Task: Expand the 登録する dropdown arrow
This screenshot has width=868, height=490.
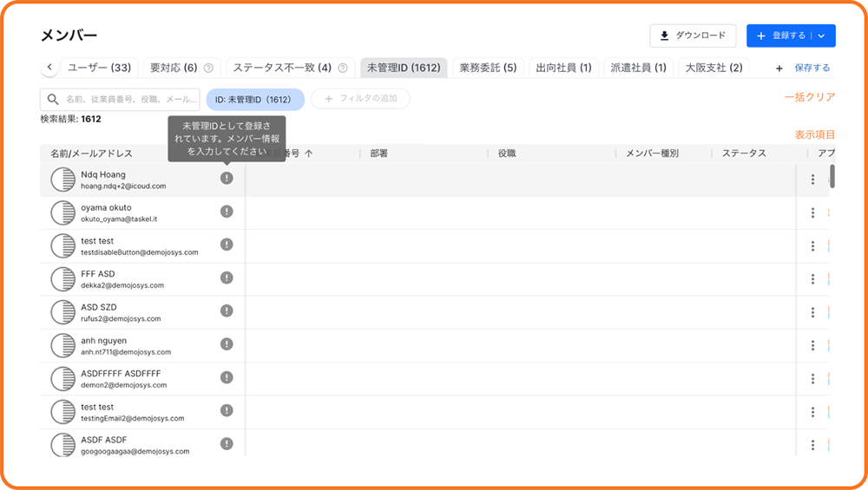Action: click(x=821, y=36)
